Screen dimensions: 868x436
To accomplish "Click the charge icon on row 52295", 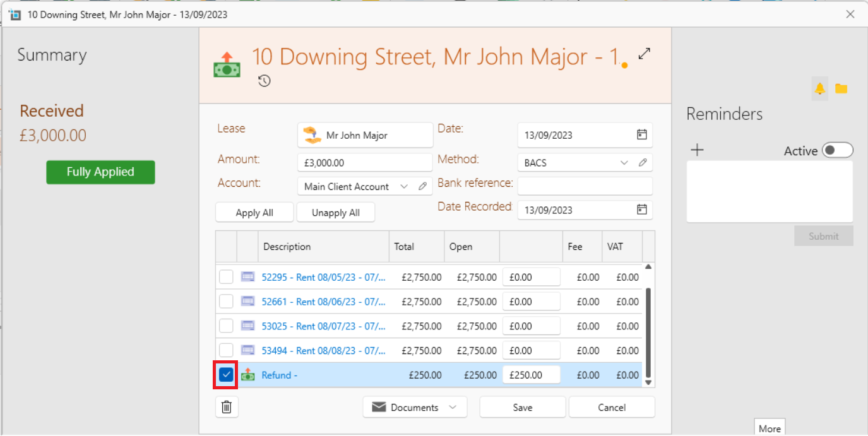I will click(247, 277).
